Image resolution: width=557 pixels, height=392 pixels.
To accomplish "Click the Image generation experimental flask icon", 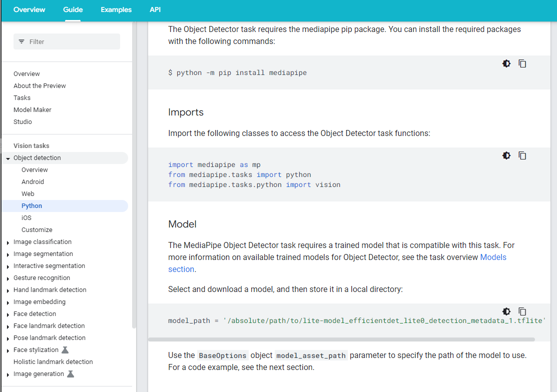I will coord(71,374).
